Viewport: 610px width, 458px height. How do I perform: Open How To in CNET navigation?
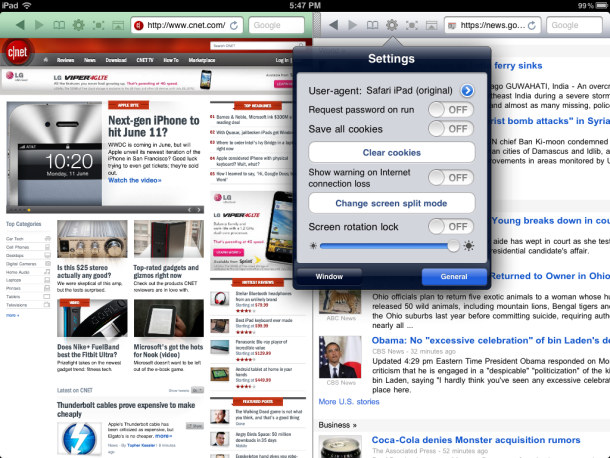[x=171, y=60]
